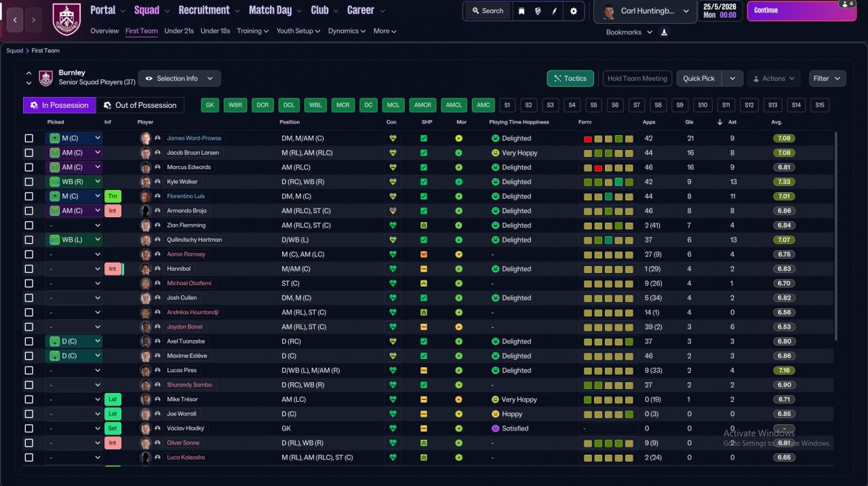Switch to the Under 21s tab
The image size is (868, 486).
(x=179, y=31)
